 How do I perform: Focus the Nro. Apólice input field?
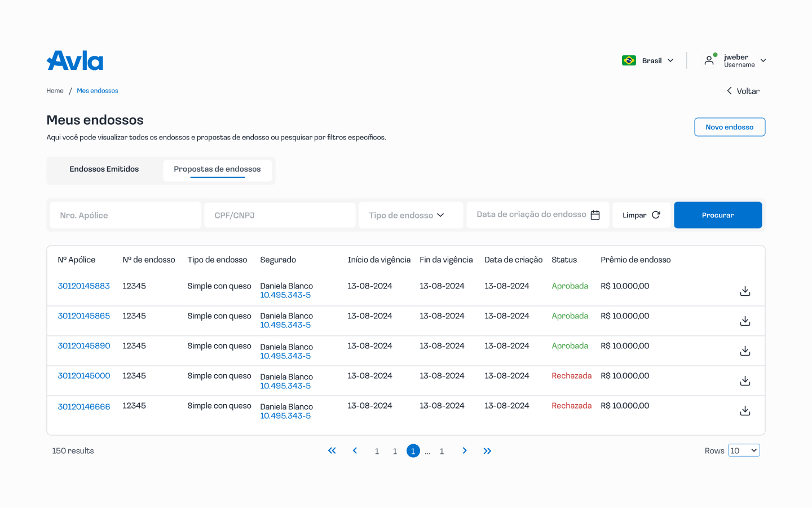125,215
